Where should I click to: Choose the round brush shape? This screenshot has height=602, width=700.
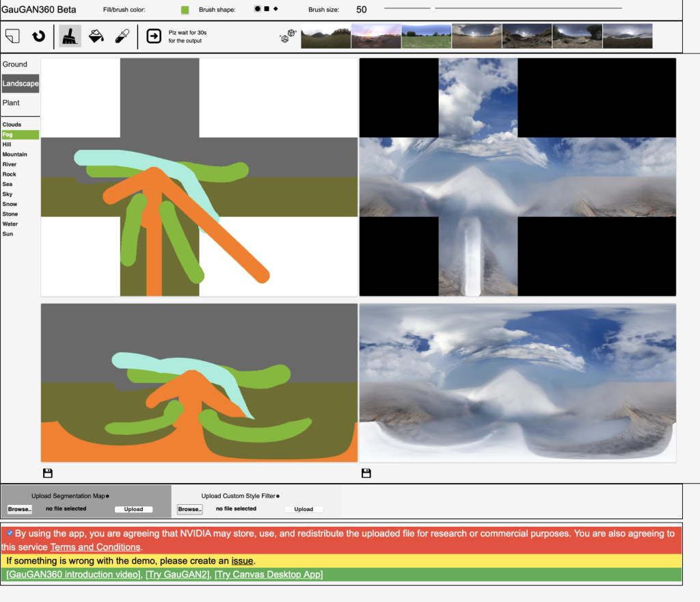click(258, 9)
